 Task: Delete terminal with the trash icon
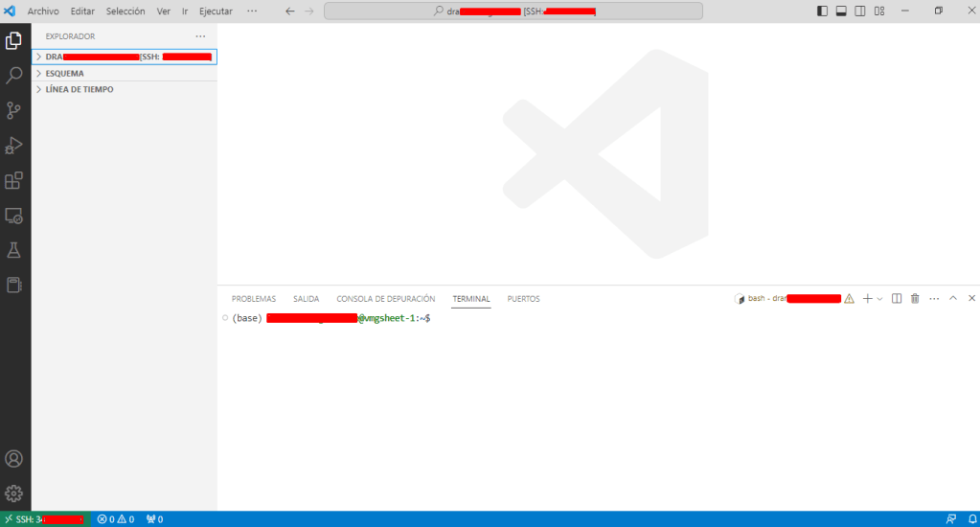pyautogui.click(x=915, y=299)
